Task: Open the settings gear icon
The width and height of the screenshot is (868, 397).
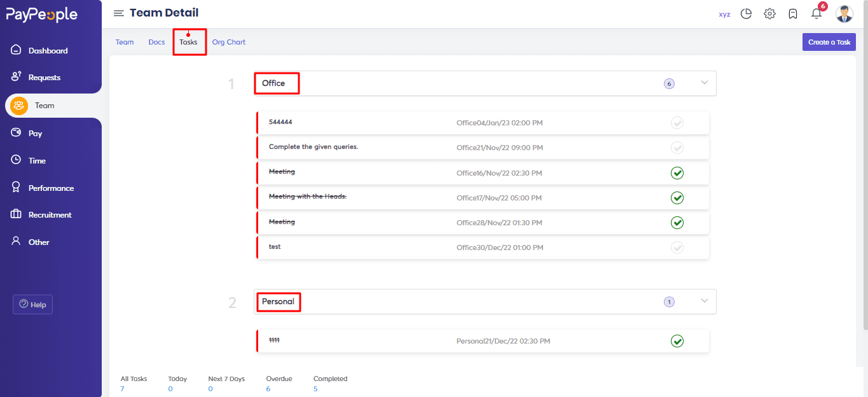Action: click(x=769, y=13)
